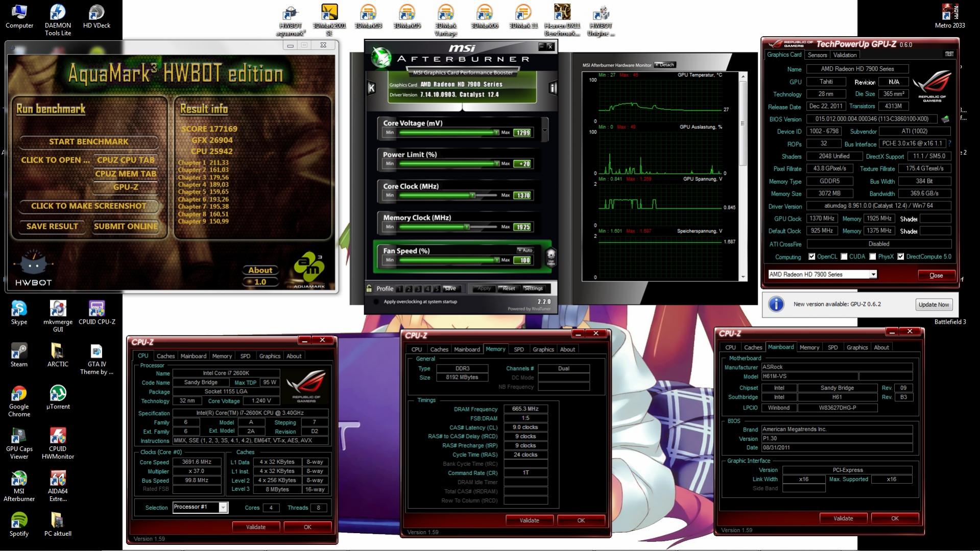Screen dimensions: 980x551
Task: Switch to the Sensors tab in GPU-Z
Action: [817, 55]
